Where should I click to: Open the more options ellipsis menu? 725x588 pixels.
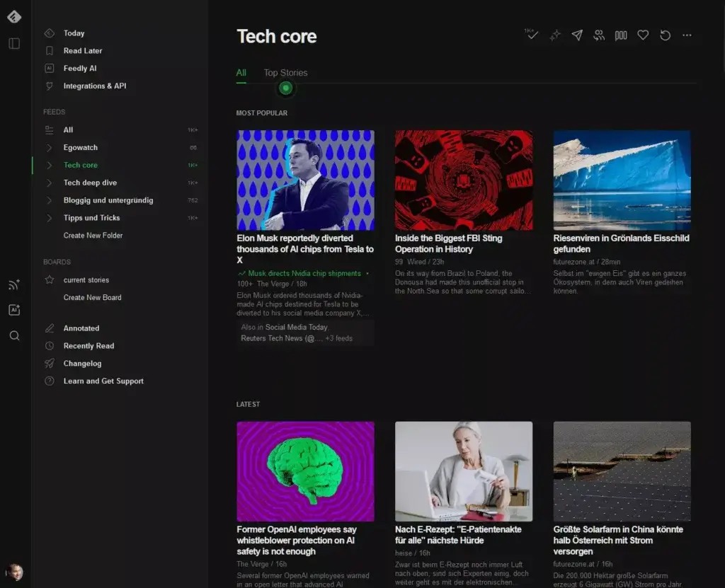point(687,35)
